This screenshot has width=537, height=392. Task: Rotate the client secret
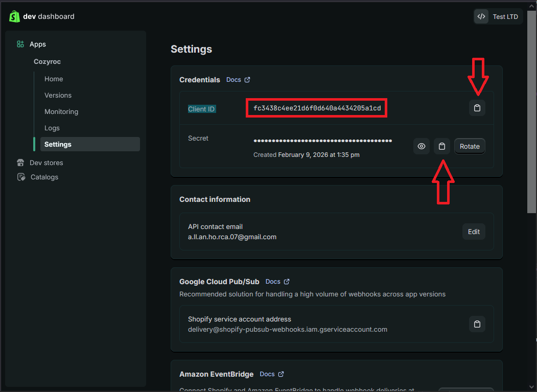(469, 146)
